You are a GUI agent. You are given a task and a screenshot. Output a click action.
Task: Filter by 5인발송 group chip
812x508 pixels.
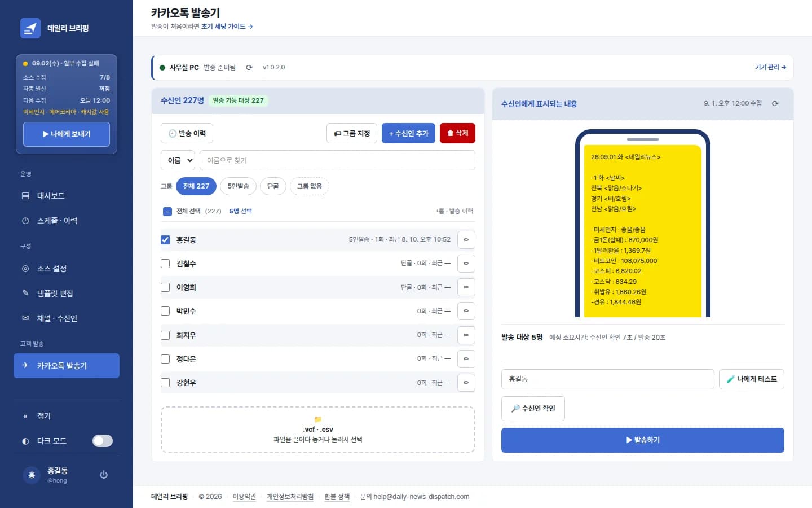pos(238,186)
